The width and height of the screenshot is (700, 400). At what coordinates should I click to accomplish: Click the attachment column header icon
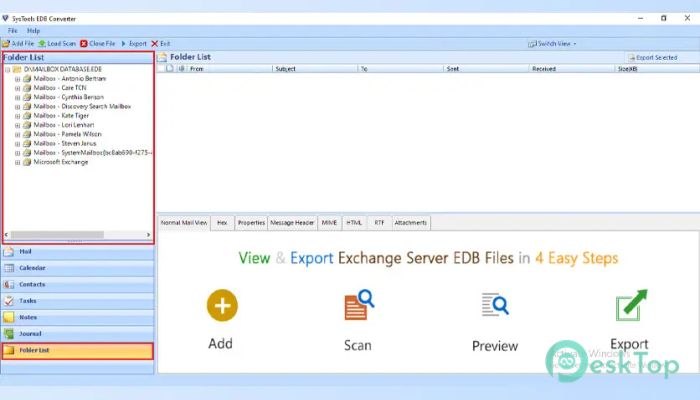click(x=181, y=69)
